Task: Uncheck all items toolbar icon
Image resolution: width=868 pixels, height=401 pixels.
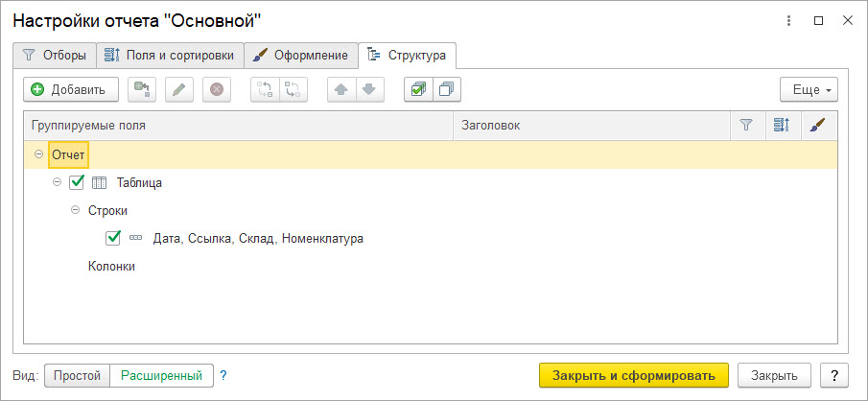Action: click(x=447, y=89)
